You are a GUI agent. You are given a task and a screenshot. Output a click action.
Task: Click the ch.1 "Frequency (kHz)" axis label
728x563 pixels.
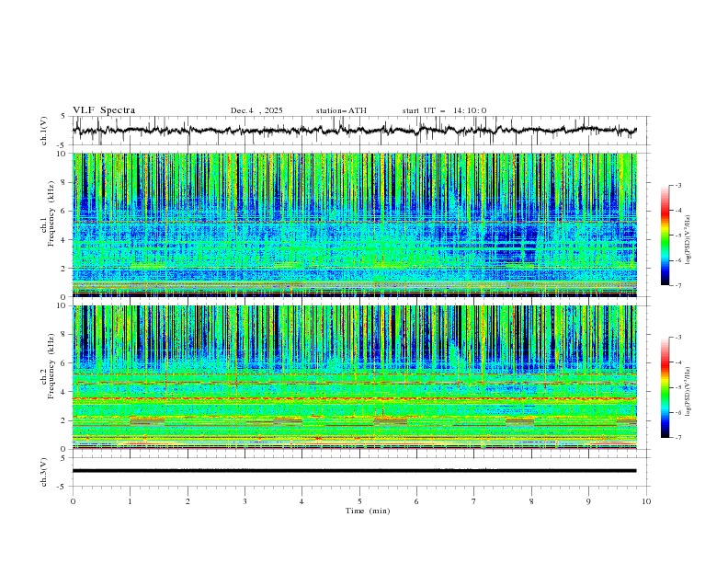click(x=51, y=214)
